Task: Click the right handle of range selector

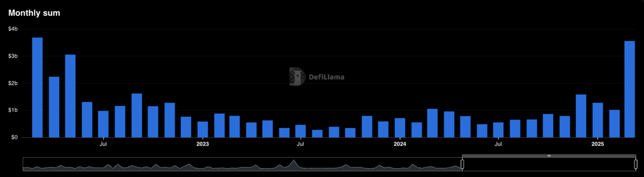Action: click(x=635, y=164)
